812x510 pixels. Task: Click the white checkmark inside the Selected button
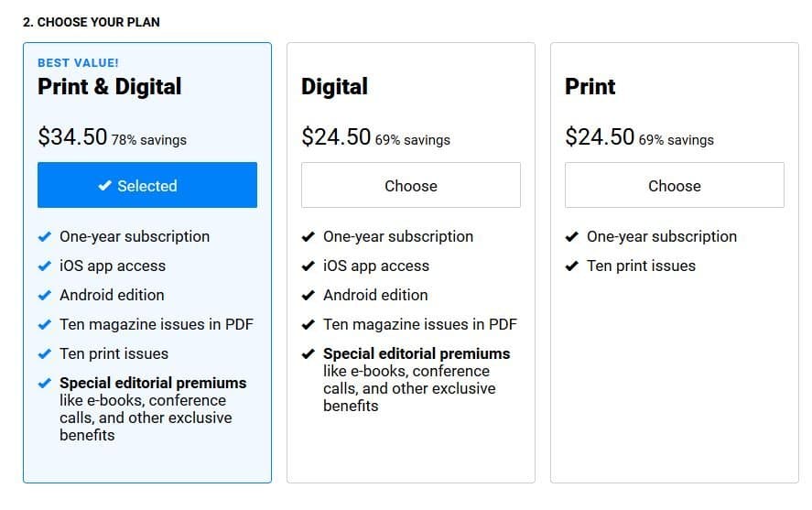coord(104,185)
